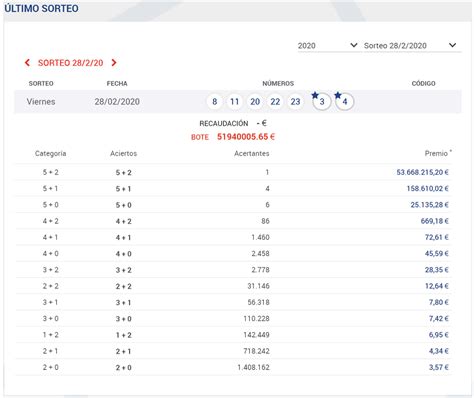Open the 2020 year dropdown

pyautogui.click(x=328, y=46)
